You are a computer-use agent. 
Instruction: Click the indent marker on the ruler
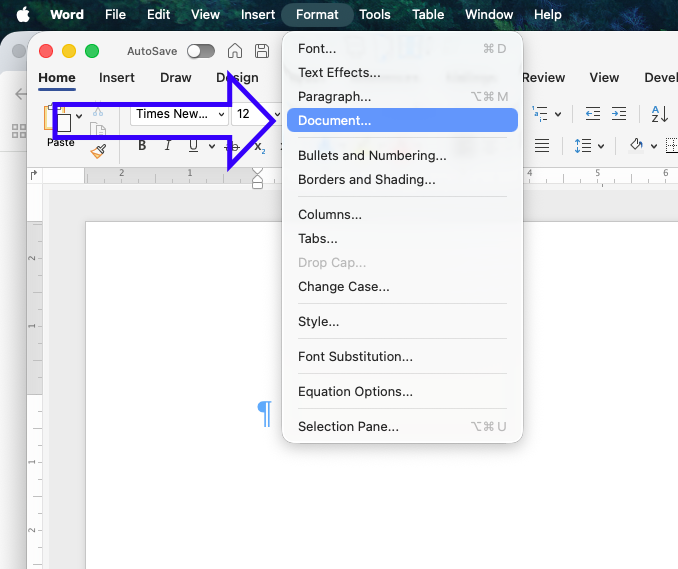click(x=257, y=178)
